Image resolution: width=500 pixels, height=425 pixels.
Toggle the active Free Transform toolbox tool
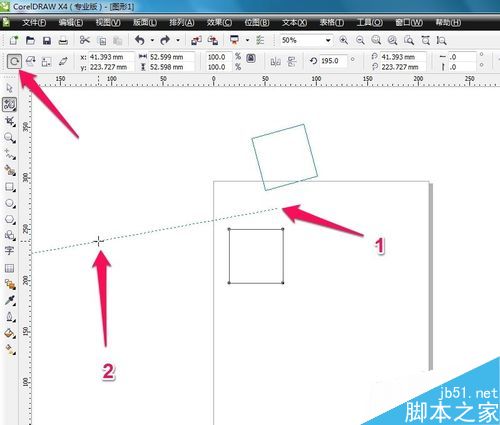pyautogui.click(x=10, y=104)
